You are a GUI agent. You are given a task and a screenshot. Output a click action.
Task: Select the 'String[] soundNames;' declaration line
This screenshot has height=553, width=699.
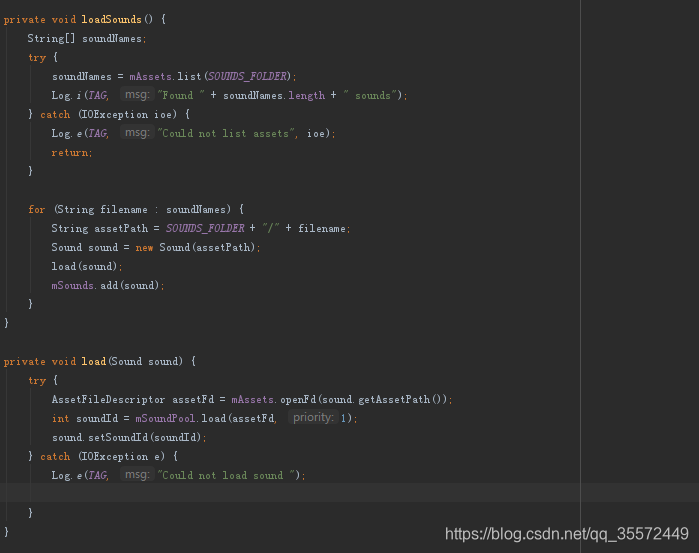point(87,39)
